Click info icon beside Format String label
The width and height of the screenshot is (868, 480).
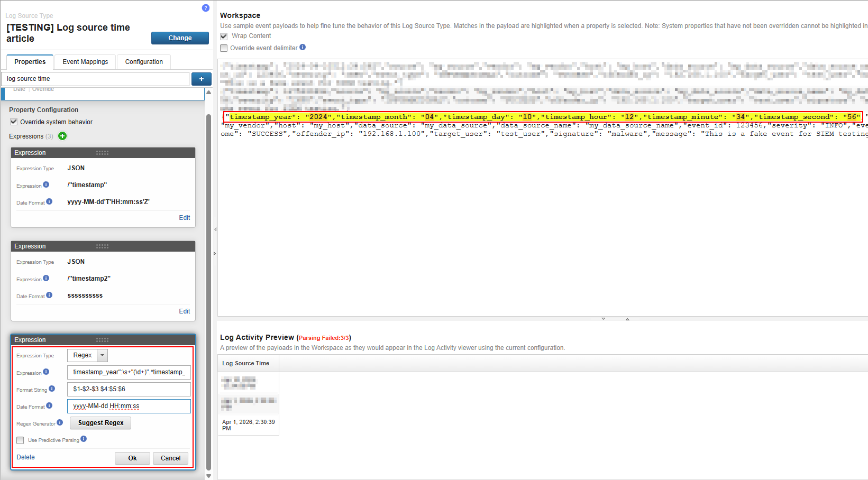pyautogui.click(x=52, y=389)
